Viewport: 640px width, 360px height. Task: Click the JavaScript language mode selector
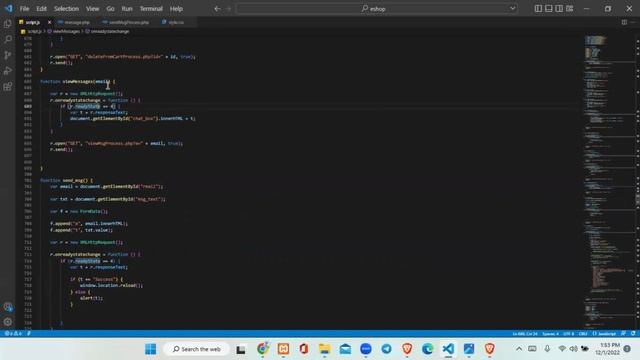click(x=604, y=333)
